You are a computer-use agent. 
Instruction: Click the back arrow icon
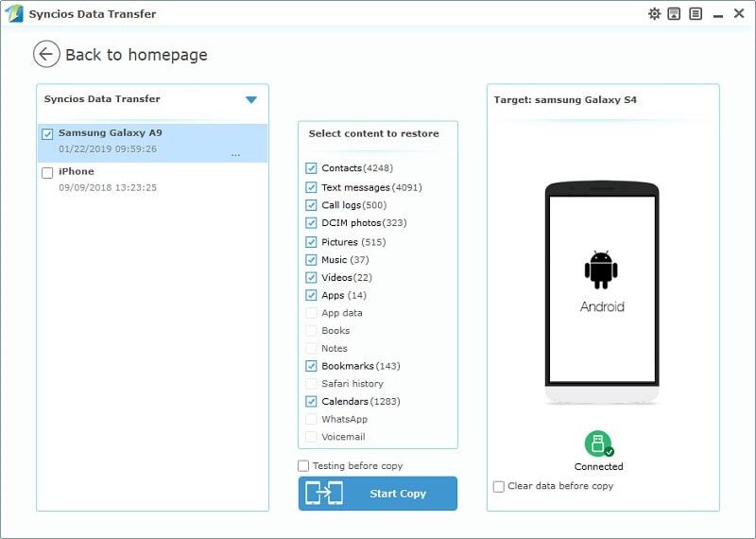point(46,55)
